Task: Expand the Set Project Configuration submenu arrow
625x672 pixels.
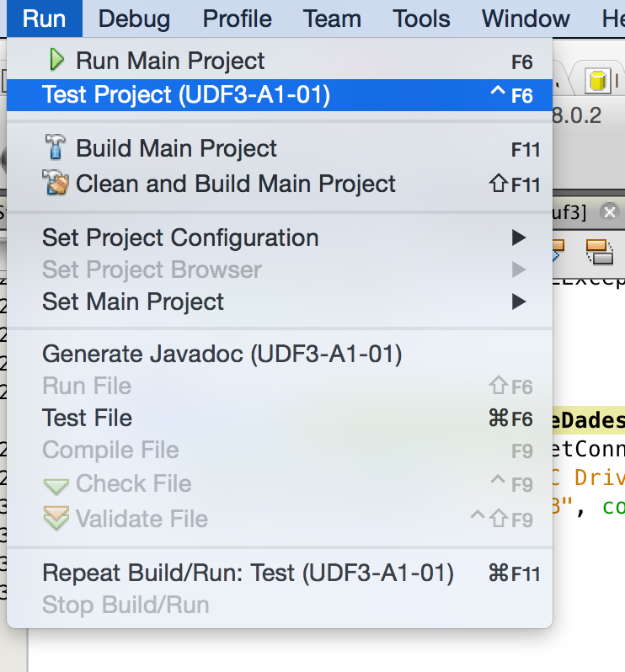Action: click(x=519, y=237)
